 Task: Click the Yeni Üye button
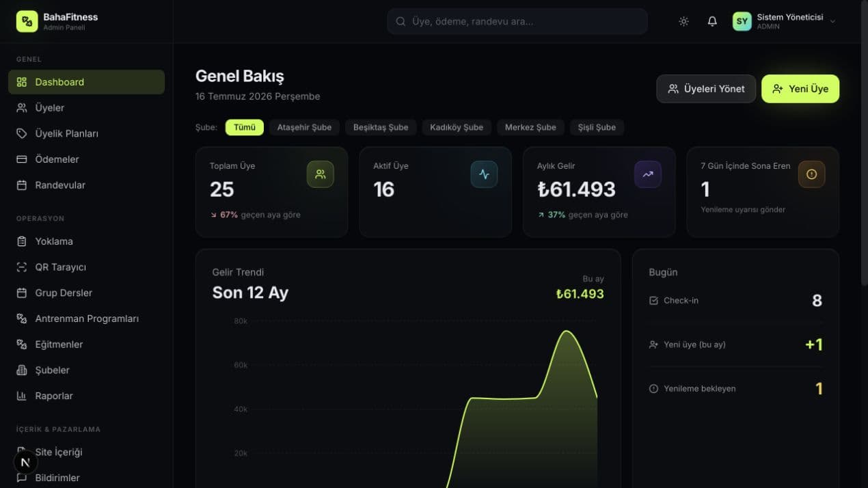click(x=800, y=89)
